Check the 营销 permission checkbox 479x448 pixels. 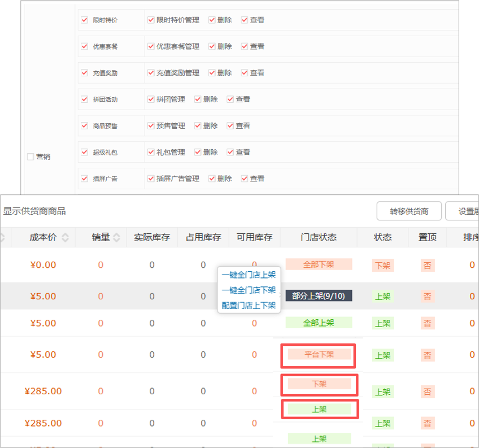click(x=31, y=156)
